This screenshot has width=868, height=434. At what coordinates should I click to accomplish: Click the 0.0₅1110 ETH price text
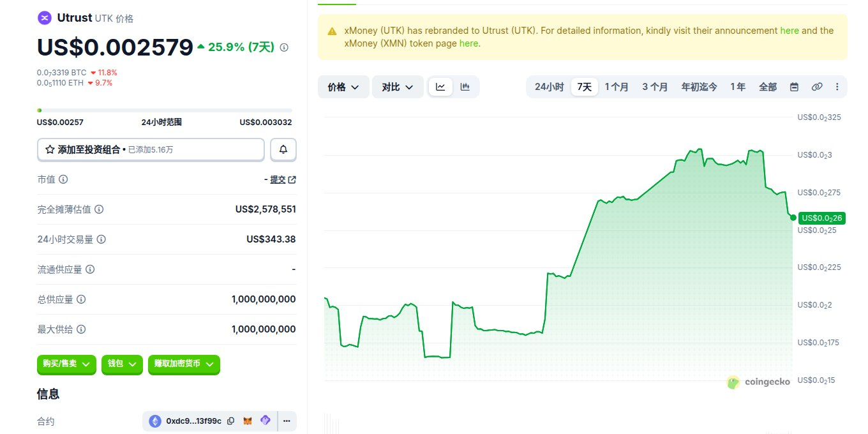click(60, 83)
